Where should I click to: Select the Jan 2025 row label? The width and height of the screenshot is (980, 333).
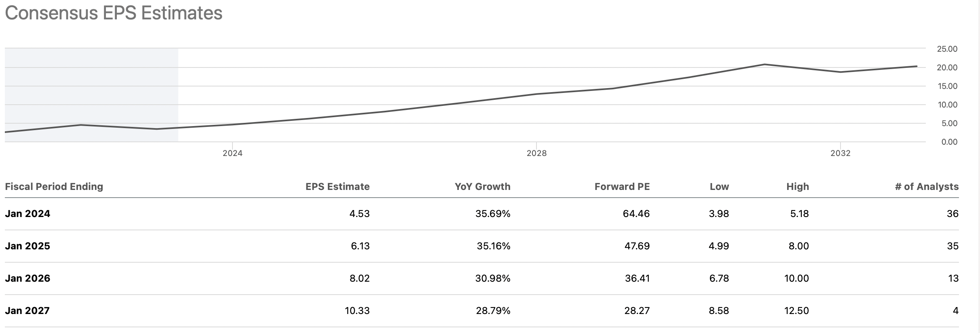click(27, 246)
